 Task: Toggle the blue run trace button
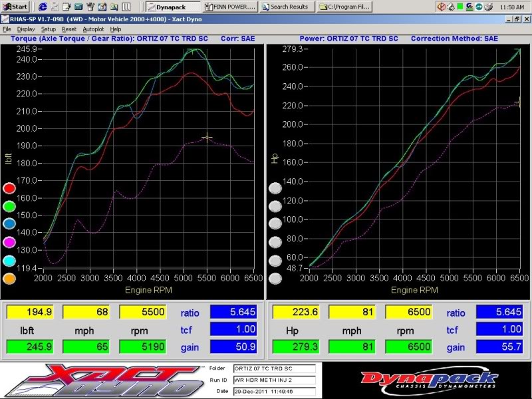9,225
